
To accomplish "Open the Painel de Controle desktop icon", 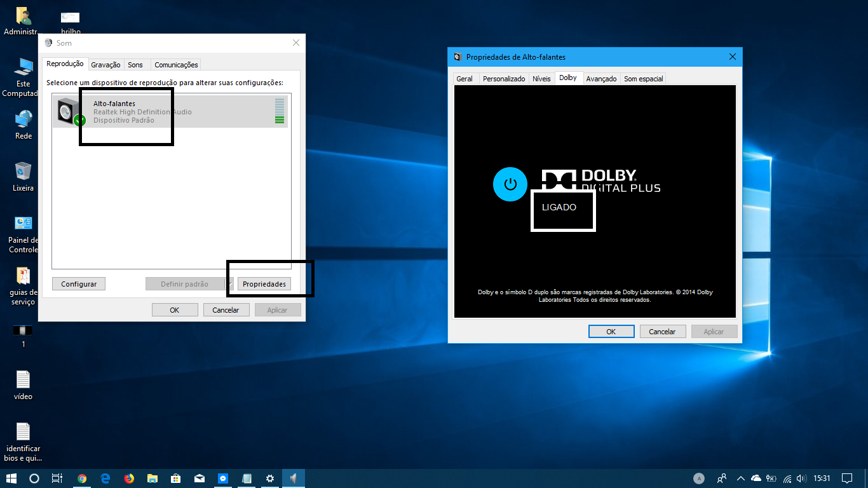I will click(x=24, y=223).
